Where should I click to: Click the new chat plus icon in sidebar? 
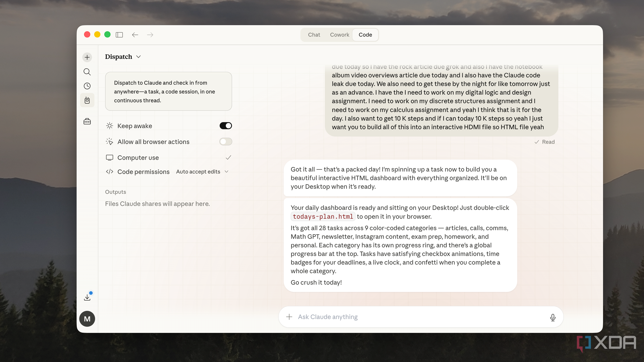(87, 57)
